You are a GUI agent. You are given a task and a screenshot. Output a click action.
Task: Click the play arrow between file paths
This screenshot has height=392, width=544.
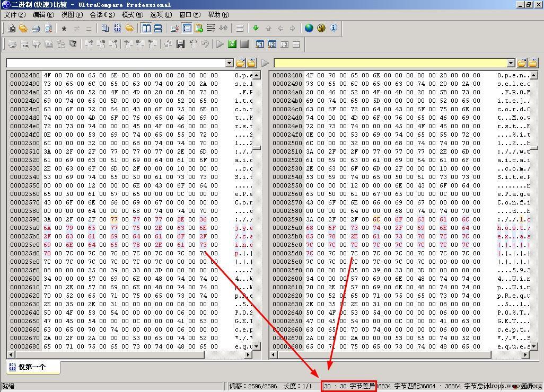(265, 63)
